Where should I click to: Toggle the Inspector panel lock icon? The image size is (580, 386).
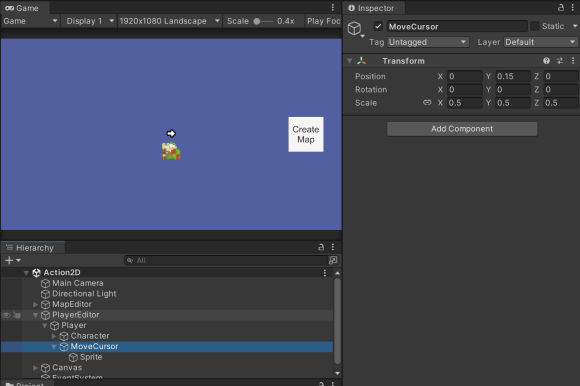click(x=561, y=7)
